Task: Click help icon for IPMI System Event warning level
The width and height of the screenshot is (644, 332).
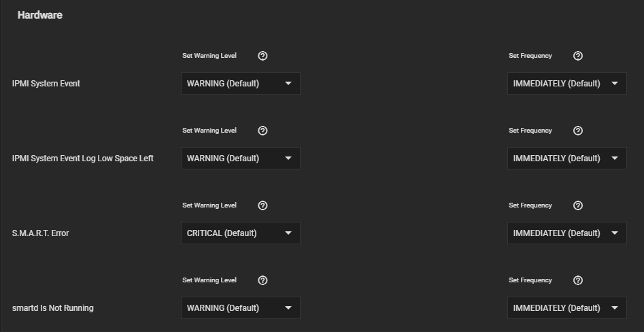Action: tap(262, 56)
